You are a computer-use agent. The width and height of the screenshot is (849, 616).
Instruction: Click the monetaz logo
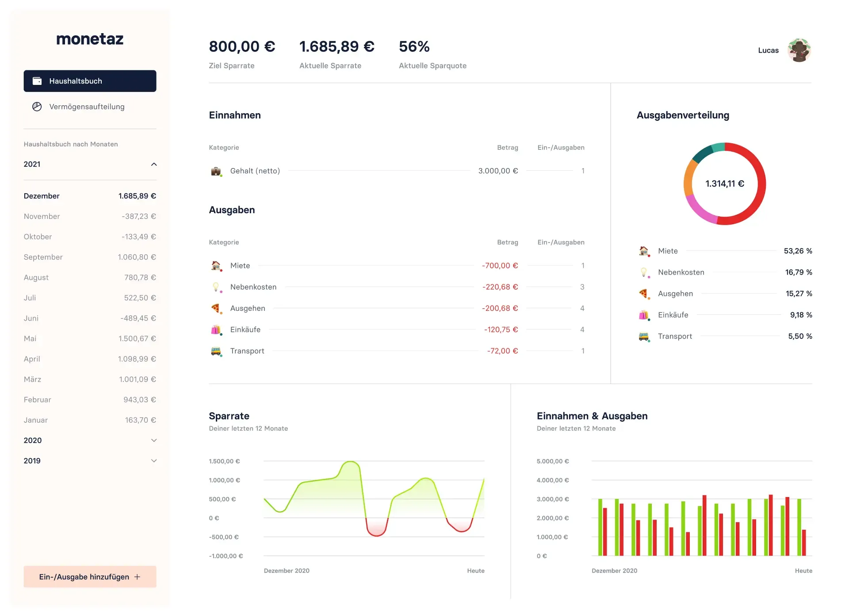(x=89, y=39)
